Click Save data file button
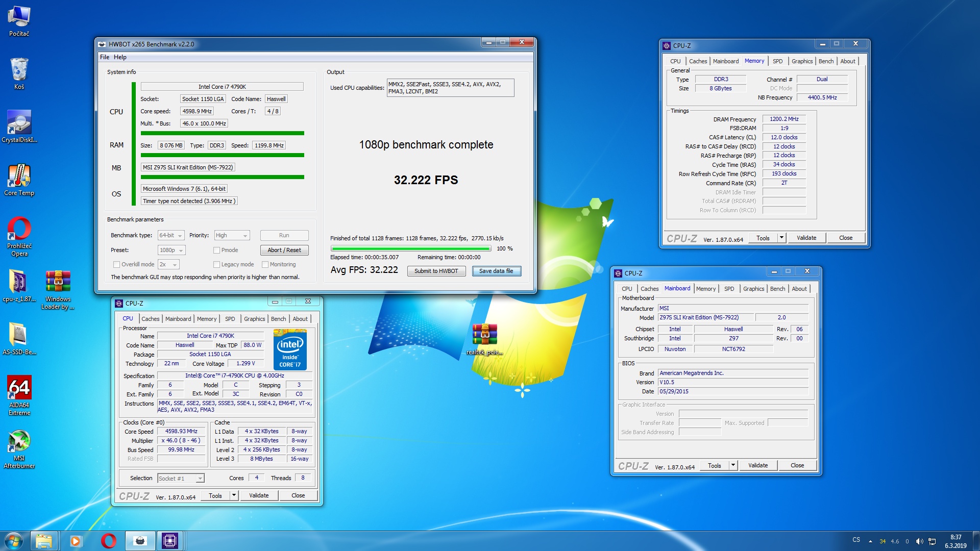This screenshot has width=980, height=551. pos(496,271)
